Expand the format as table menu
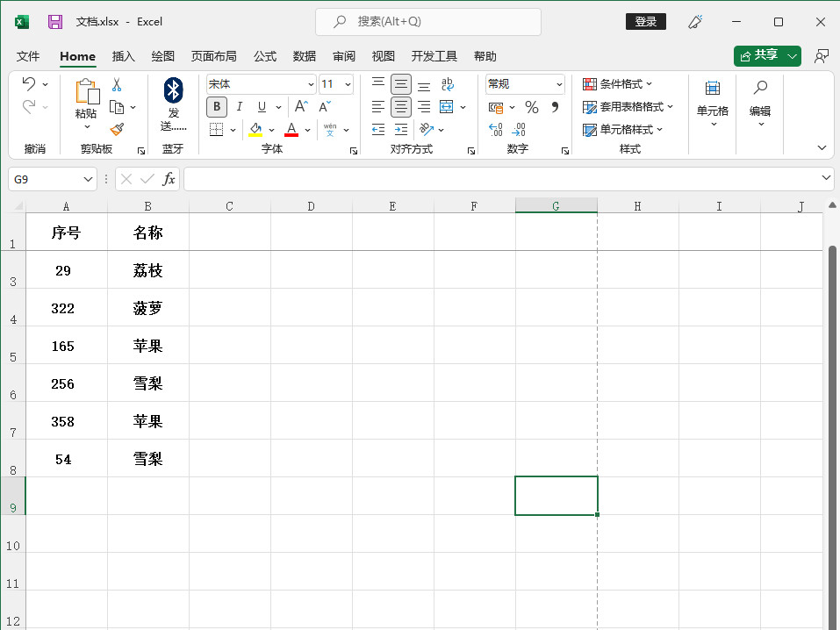The image size is (840, 630). pyautogui.click(x=628, y=106)
